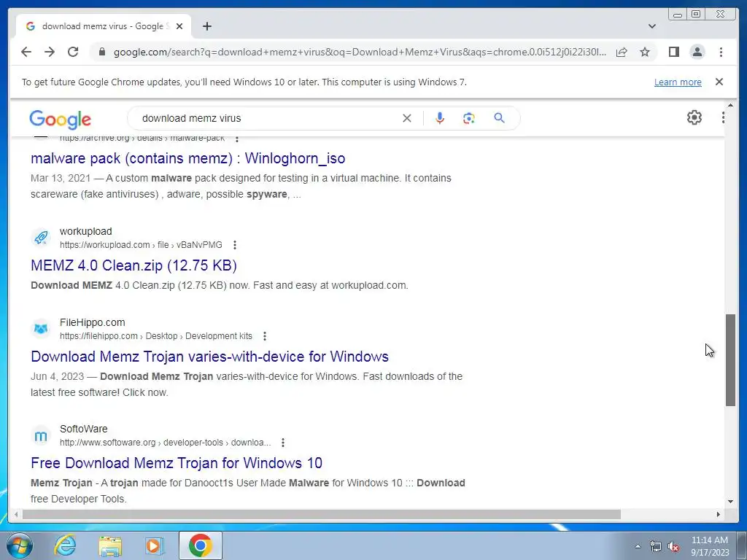Click the 'workupload' site name
747x560 pixels.
pyautogui.click(x=86, y=231)
